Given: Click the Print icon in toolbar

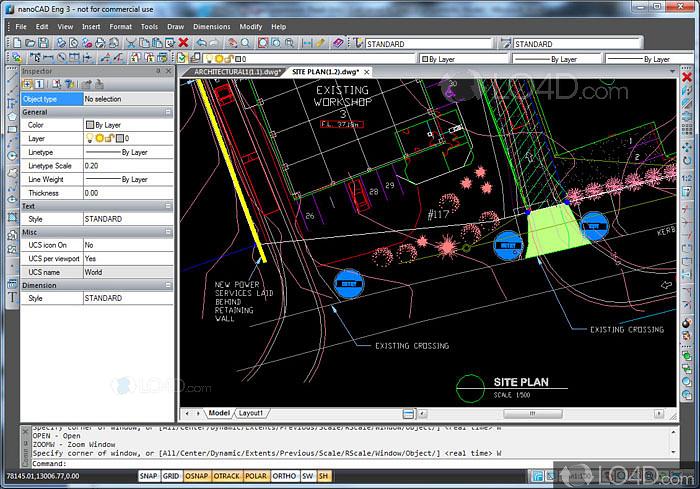Looking at the screenshot, I should (x=61, y=43).
